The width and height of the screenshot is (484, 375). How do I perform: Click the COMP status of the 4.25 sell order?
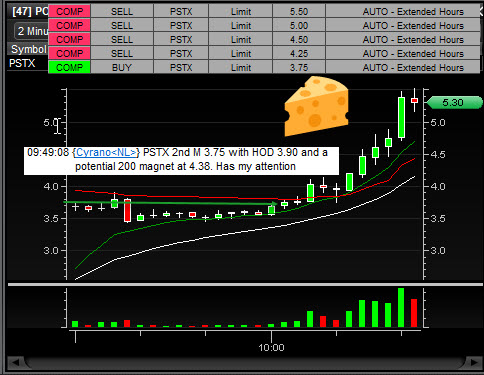[69, 53]
